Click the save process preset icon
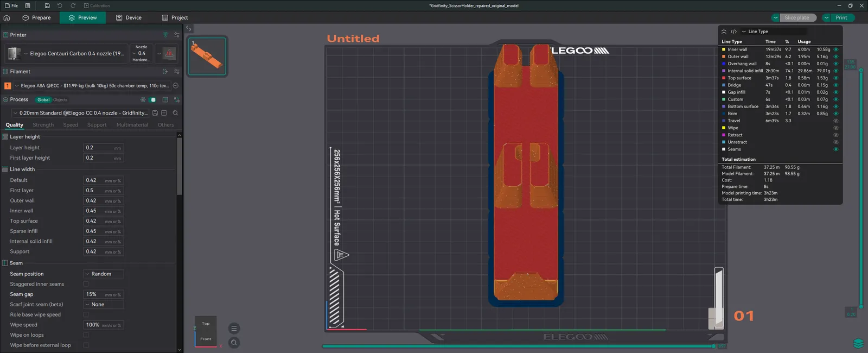Image resolution: width=868 pixels, height=353 pixels. coord(155,113)
